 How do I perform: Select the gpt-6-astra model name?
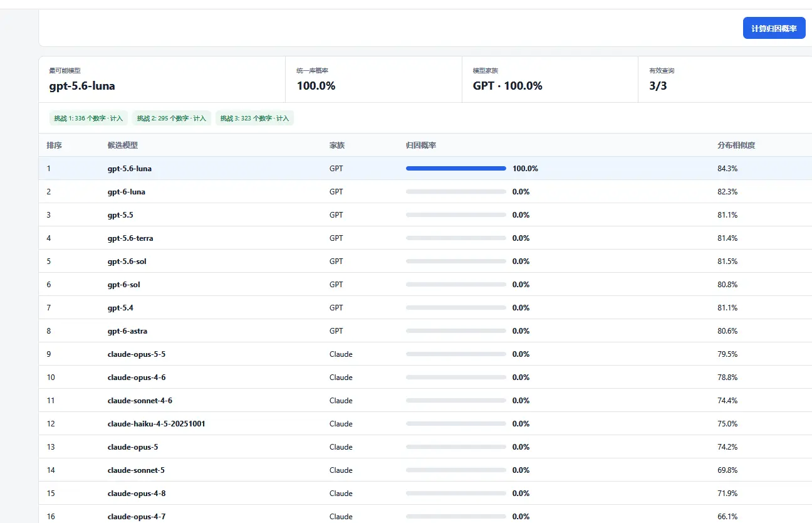(128, 330)
